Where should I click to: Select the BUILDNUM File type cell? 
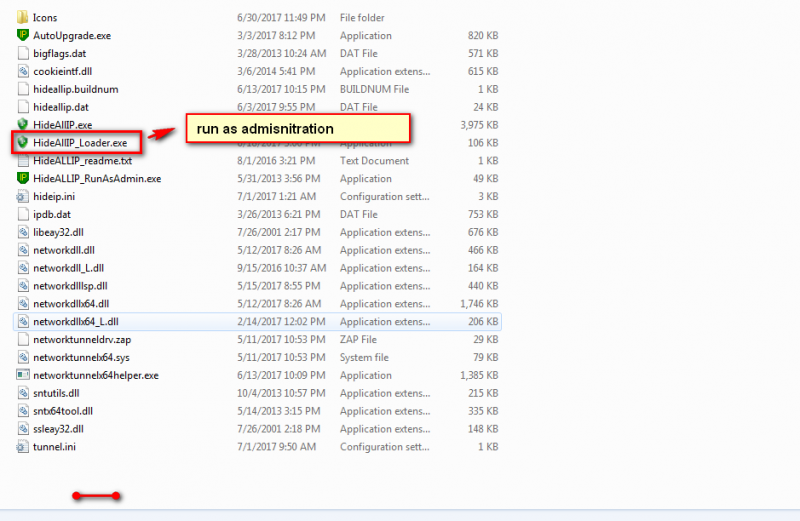pyautogui.click(x=374, y=89)
